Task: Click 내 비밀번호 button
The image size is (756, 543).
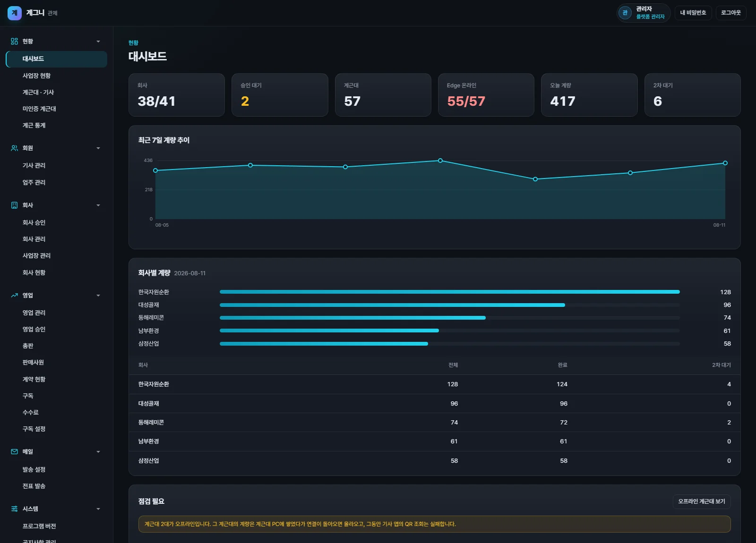Action: [x=693, y=13]
